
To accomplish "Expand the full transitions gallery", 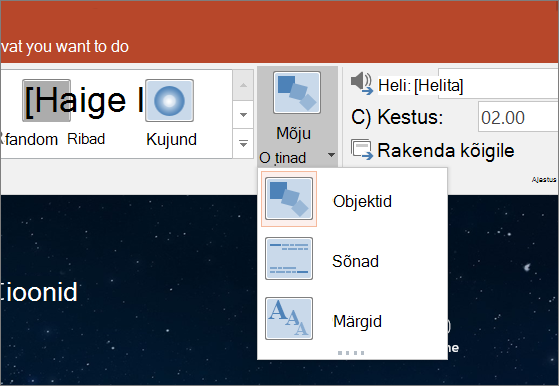I will pos(243,144).
